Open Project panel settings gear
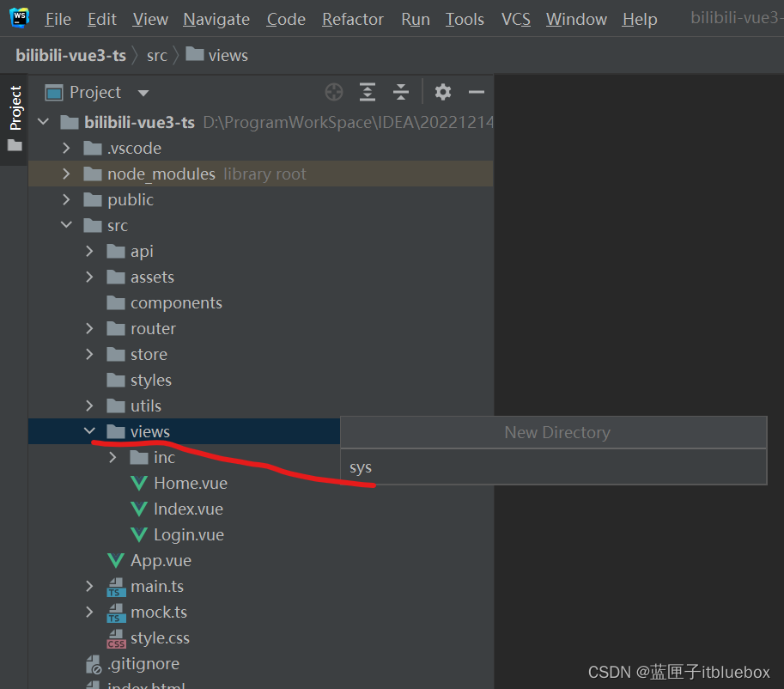 point(442,92)
